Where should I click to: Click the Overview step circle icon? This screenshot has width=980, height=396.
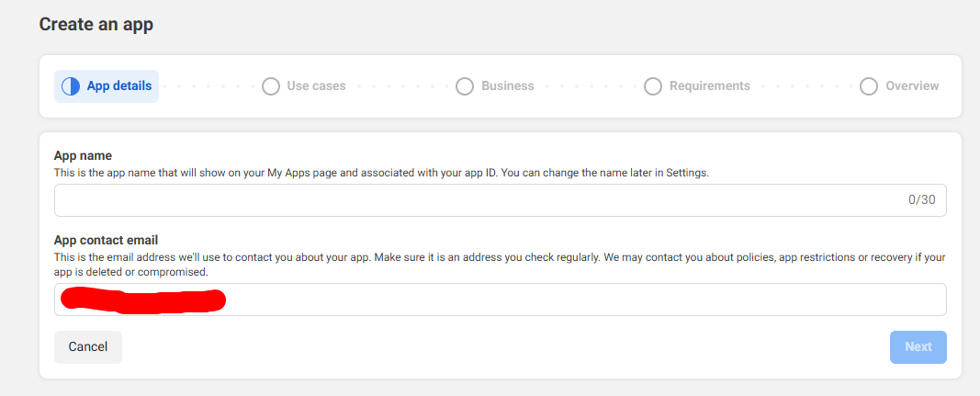(869, 86)
